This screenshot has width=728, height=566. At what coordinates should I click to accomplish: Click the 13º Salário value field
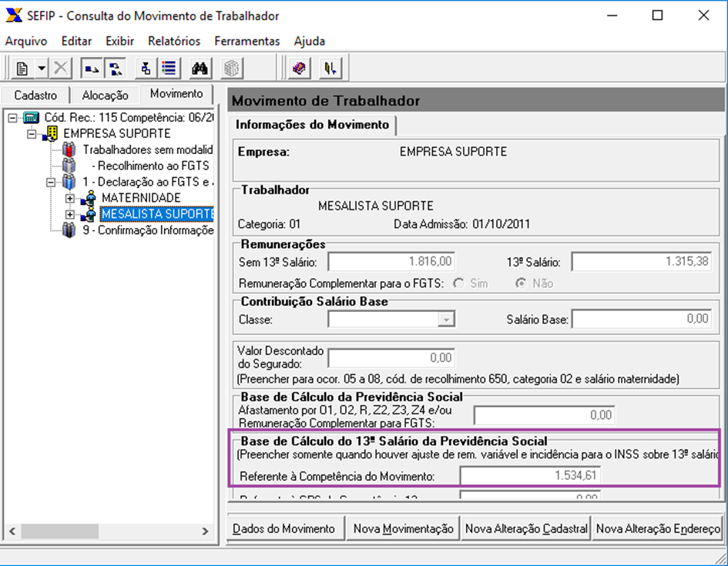click(642, 262)
